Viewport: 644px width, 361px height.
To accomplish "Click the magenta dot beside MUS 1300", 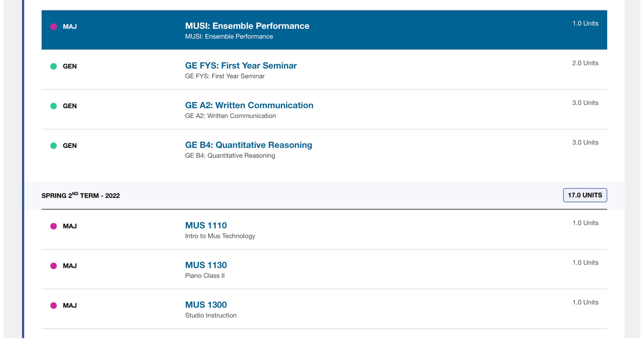I will (x=53, y=305).
